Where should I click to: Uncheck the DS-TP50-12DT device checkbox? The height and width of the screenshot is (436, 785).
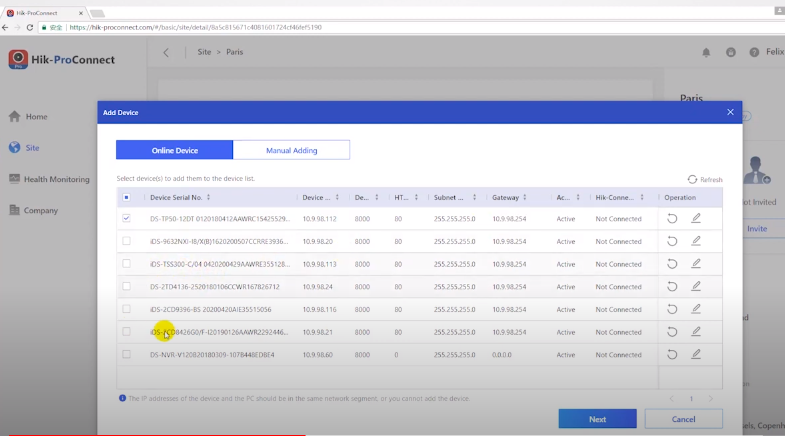click(x=126, y=218)
